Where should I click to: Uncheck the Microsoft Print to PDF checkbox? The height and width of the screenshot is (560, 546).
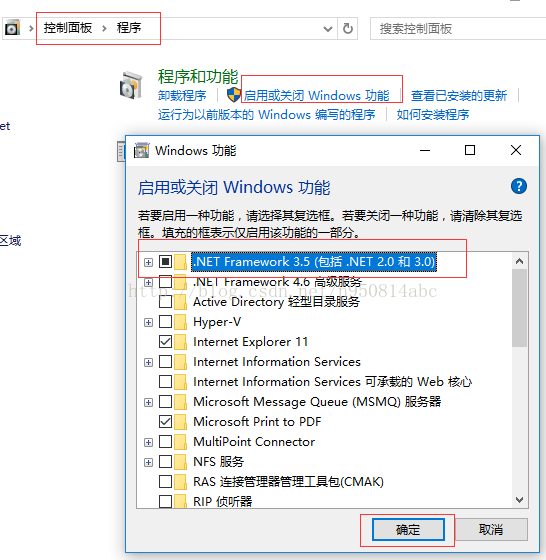(165, 421)
